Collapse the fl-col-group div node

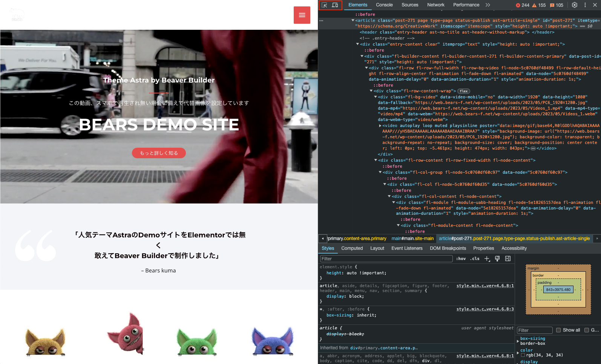tap(380, 172)
